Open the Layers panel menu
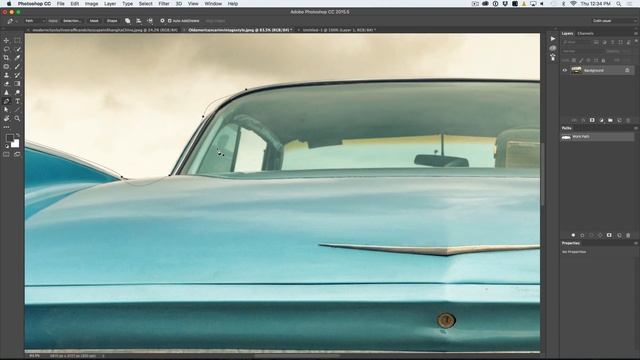Image resolution: width=640 pixels, height=360 pixels. tap(636, 33)
